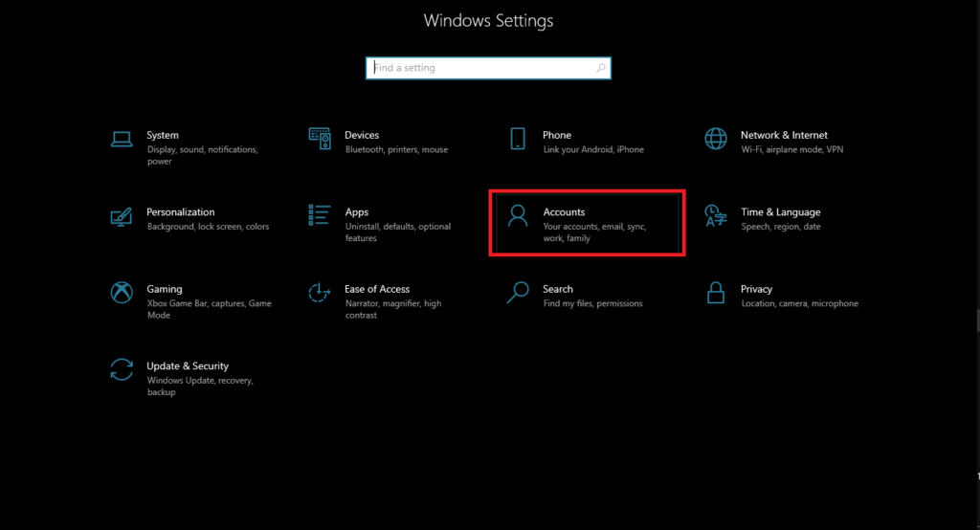
Task: Click 'Windows Update, recovery, backup' text
Action: (200, 386)
